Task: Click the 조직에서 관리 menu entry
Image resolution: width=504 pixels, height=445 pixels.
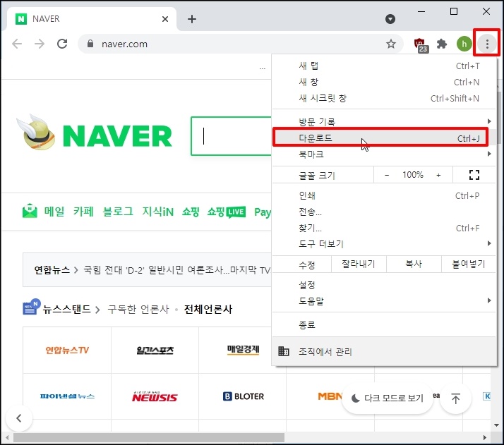Action: (384, 352)
